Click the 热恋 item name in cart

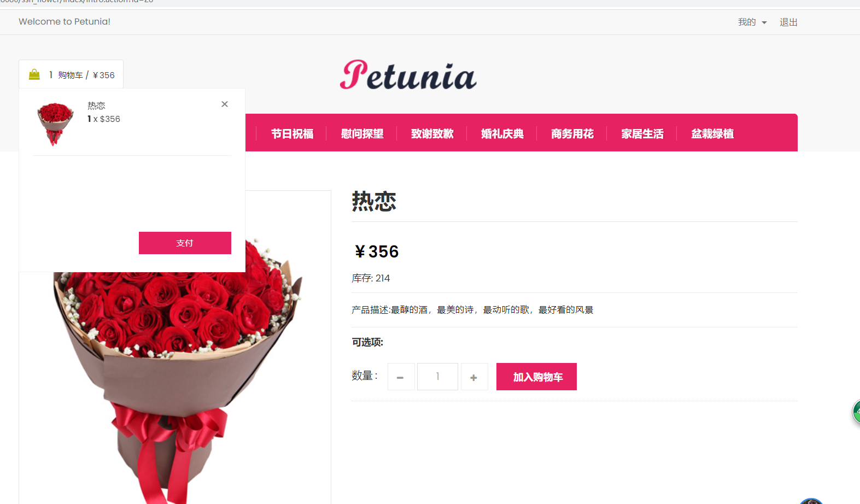coord(96,106)
